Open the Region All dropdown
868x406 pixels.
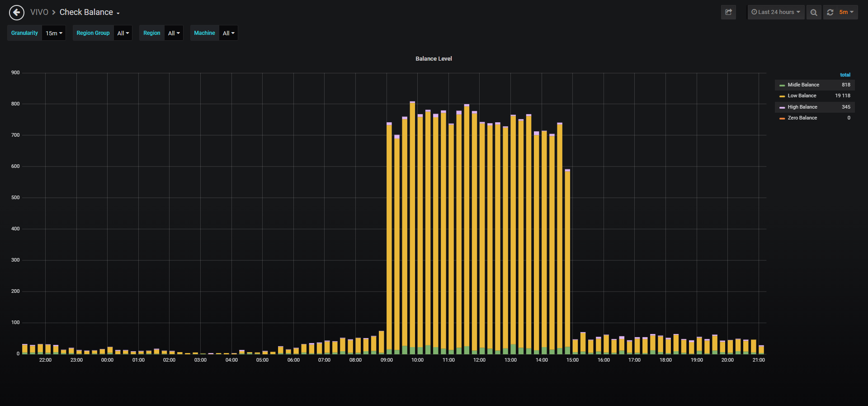(174, 33)
